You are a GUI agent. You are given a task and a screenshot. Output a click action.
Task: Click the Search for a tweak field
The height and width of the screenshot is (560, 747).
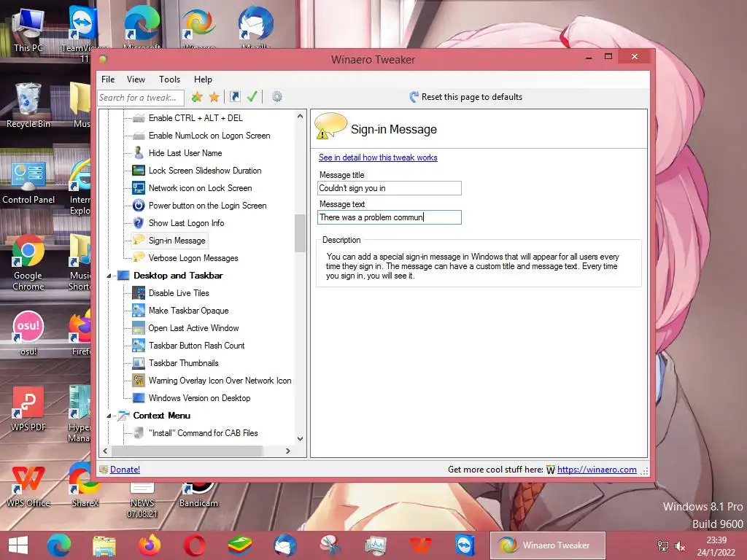[141, 98]
